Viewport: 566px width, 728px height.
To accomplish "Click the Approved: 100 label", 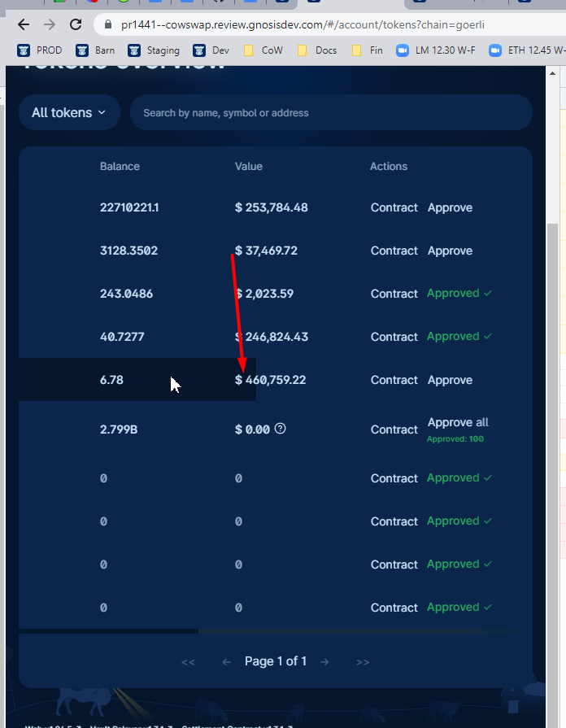I will (455, 439).
